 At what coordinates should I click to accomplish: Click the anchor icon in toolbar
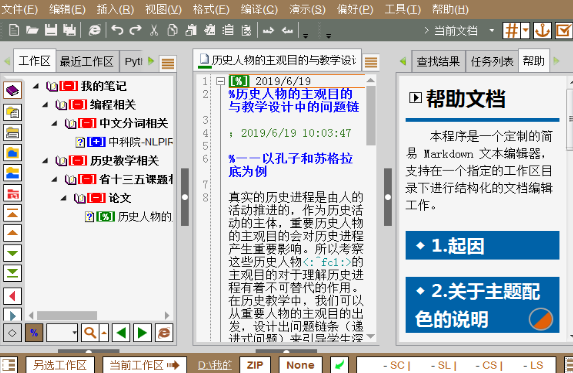[542, 30]
